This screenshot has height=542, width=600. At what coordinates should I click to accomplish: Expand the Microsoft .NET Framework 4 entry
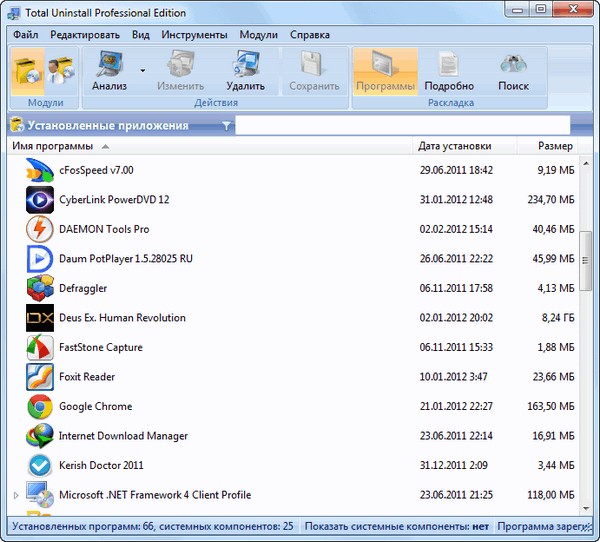click(x=15, y=495)
